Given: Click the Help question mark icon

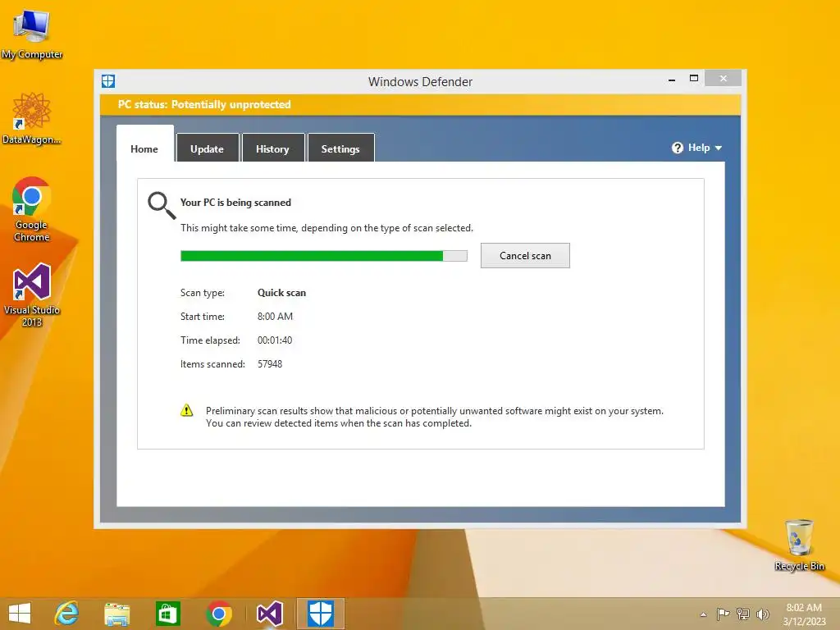Looking at the screenshot, I should click(x=677, y=148).
